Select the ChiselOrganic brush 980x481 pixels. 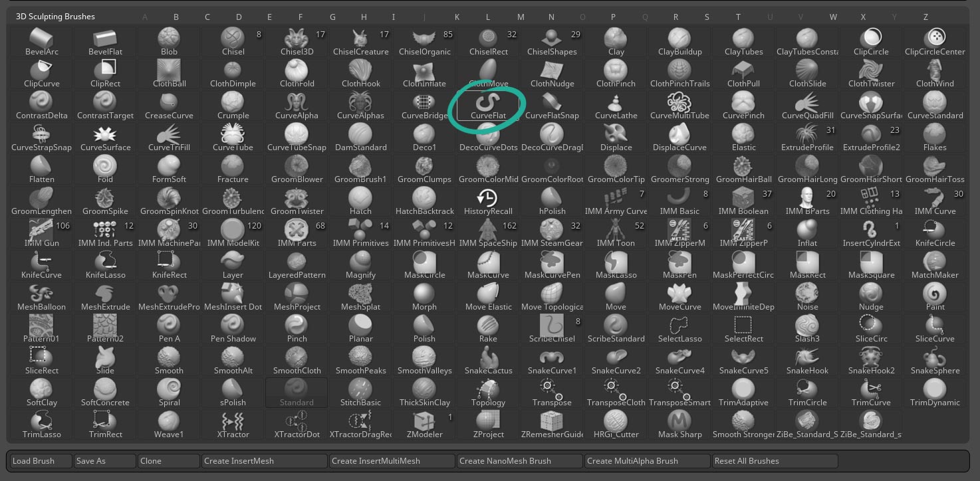[x=424, y=42]
